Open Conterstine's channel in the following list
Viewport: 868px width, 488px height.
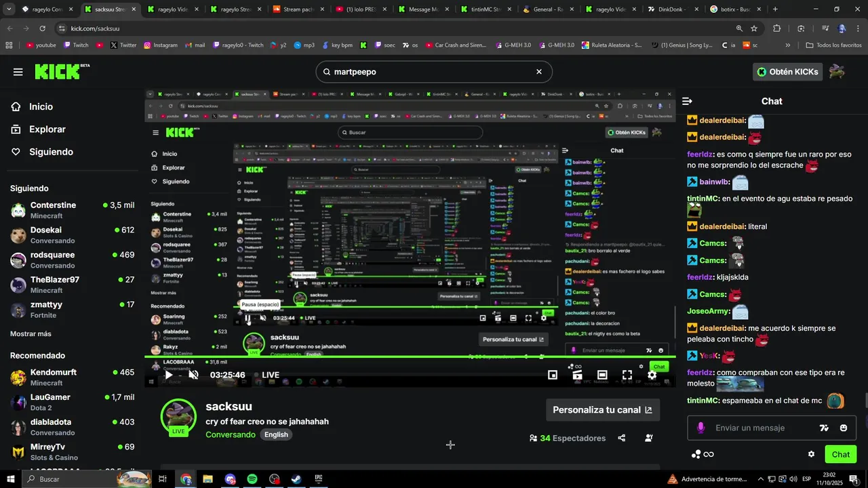(73, 210)
